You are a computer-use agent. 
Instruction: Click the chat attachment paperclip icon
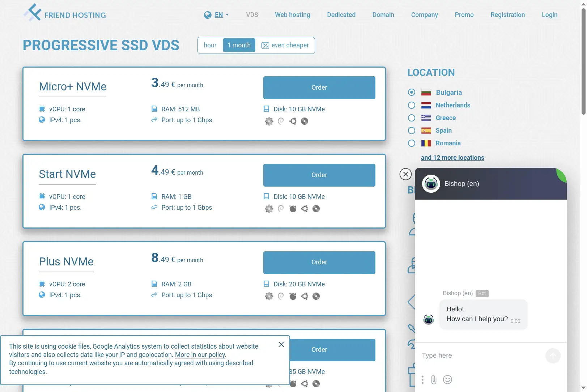[x=434, y=379]
